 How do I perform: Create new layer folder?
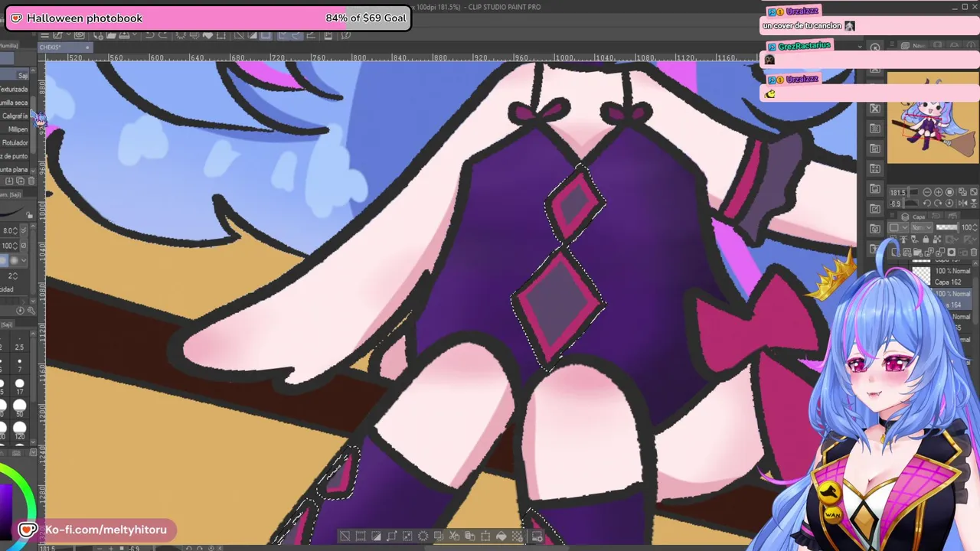pos(918,252)
